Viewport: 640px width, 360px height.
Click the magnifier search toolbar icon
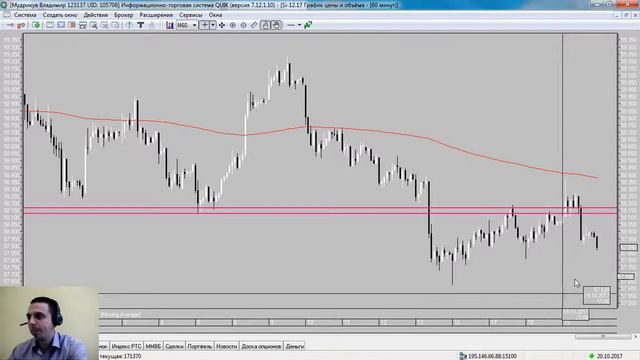[x=93, y=25]
